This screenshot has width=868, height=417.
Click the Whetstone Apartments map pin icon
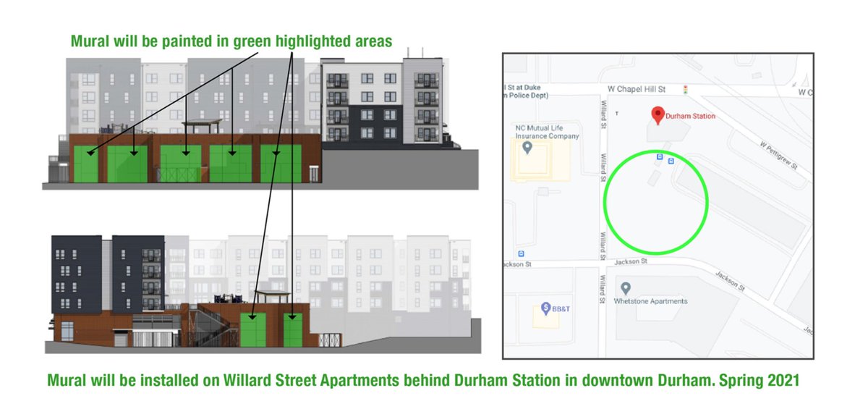tap(626, 289)
